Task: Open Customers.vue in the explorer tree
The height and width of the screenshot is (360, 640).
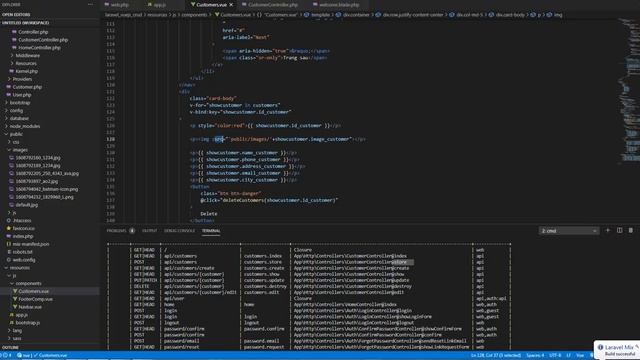Action: pos(33,291)
